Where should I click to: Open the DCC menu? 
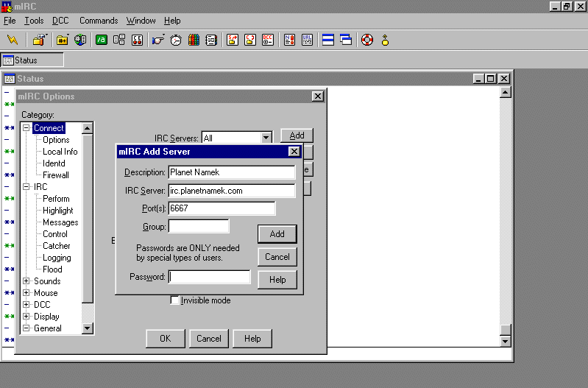coord(60,21)
